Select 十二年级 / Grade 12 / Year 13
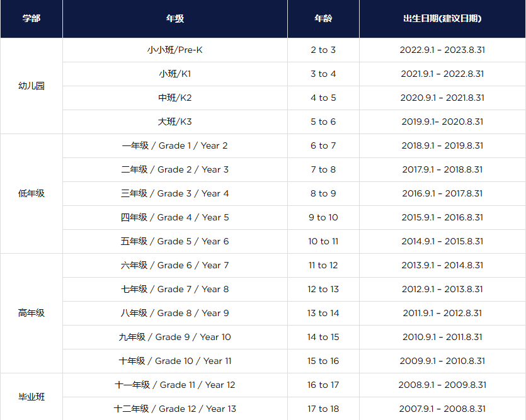This screenshot has width=526, height=420. [174, 409]
